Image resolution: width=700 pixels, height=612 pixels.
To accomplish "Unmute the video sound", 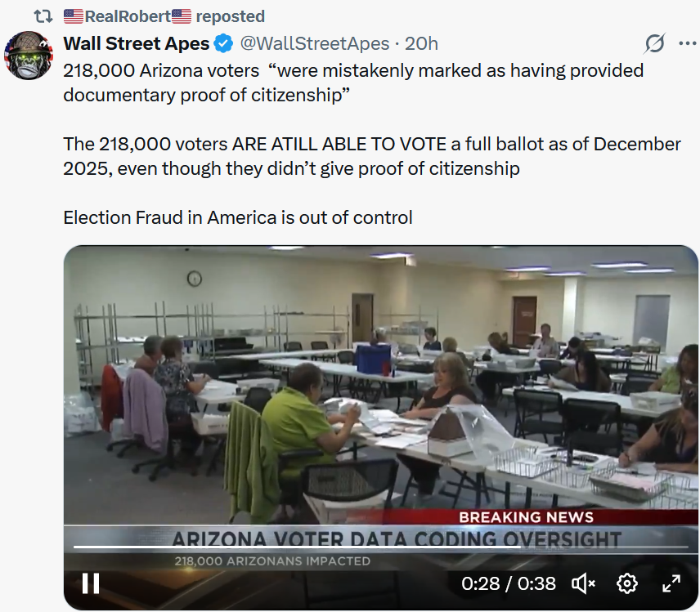I will coord(583,583).
